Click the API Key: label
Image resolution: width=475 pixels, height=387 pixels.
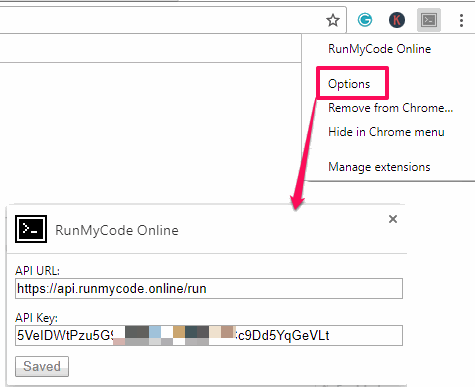(36, 318)
